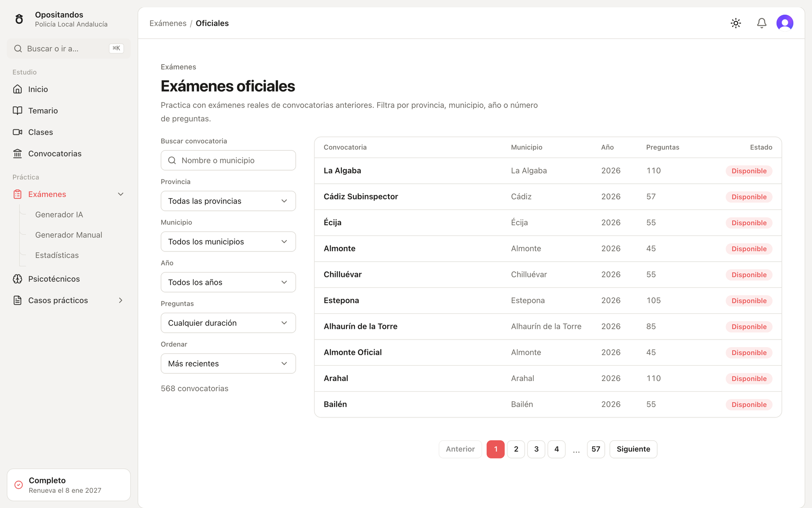
Task: Click the Temario book icon
Action: pyautogui.click(x=17, y=110)
